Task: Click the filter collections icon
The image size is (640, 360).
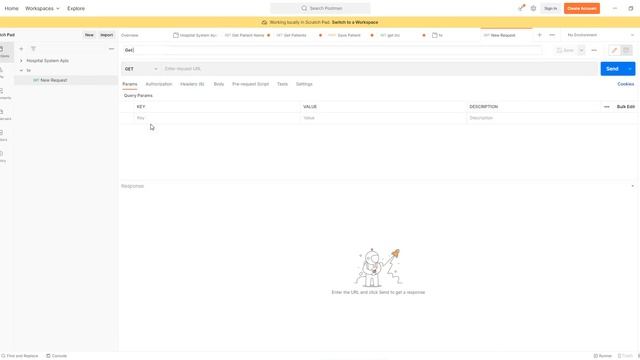Action: pos(33,49)
